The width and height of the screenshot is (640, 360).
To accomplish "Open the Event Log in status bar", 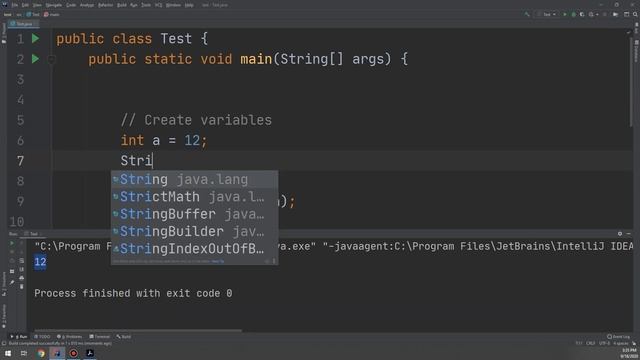I will 619,337.
